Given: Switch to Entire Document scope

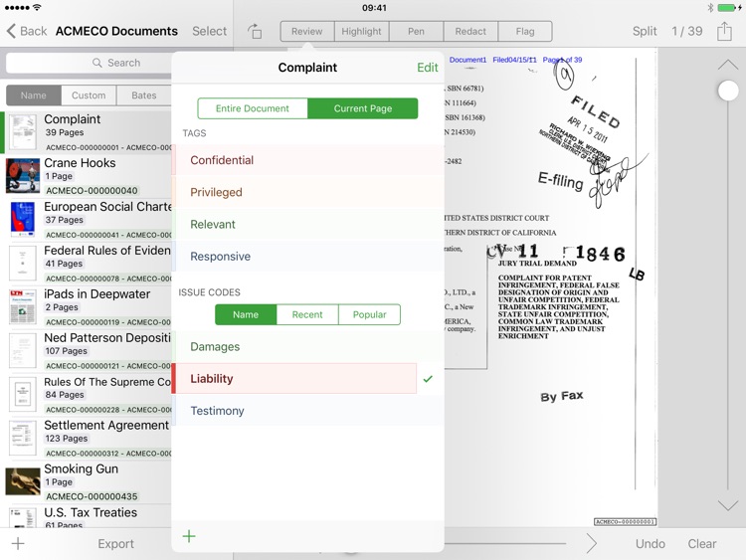Looking at the screenshot, I should coord(253,108).
